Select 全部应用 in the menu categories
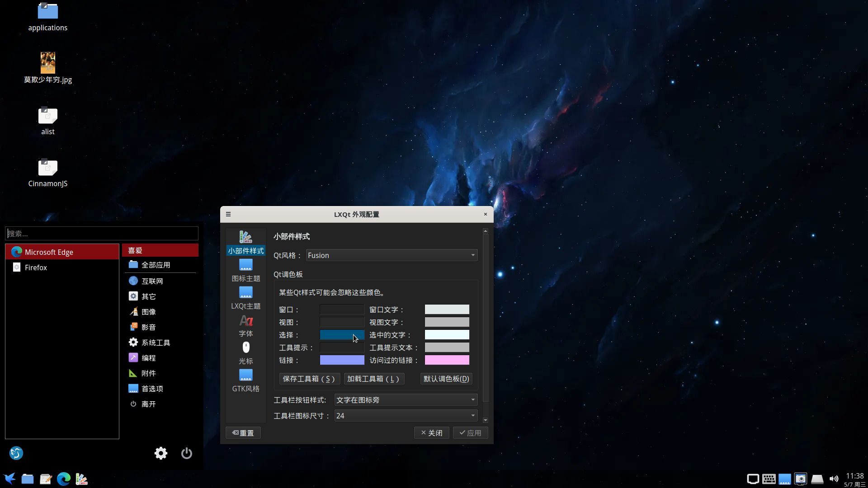This screenshot has height=488, width=868. pos(156,265)
